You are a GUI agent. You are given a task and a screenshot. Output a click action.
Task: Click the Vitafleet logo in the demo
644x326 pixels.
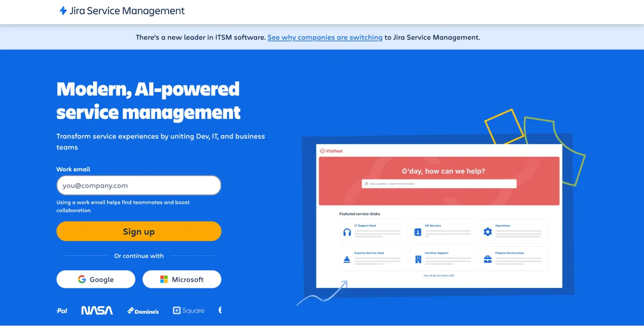tap(331, 150)
